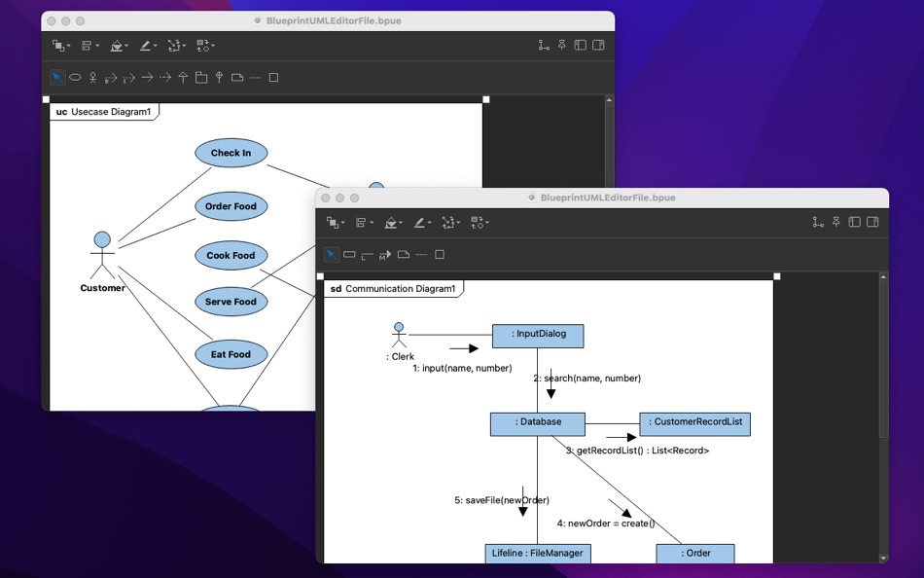Toggle right sidebar panel in Usecase window
The width and height of the screenshot is (924, 578).
pos(598,45)
